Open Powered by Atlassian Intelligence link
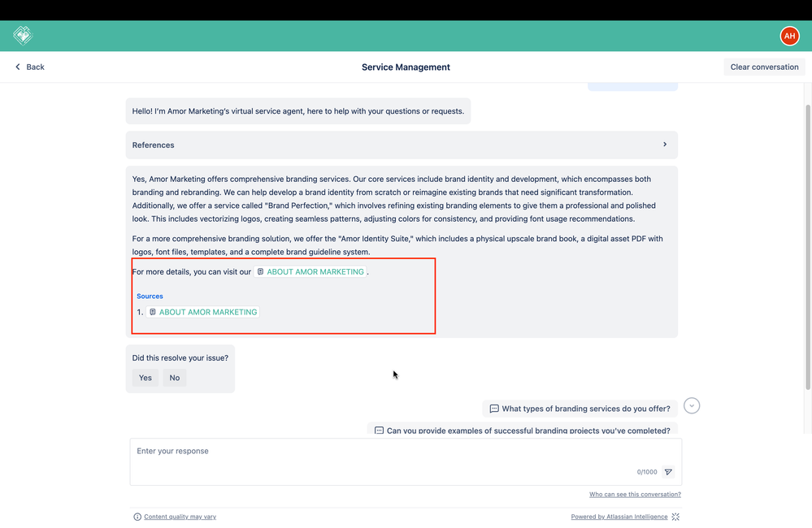The width and height of the screenshot is (812, 528). tap(619, 517)
